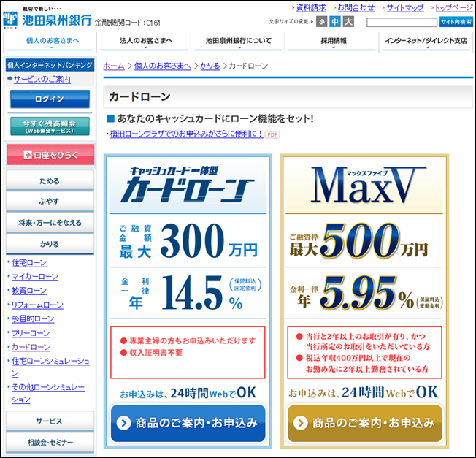Click blue 商品のご案内・お申込み button

[x=188, y=423]
